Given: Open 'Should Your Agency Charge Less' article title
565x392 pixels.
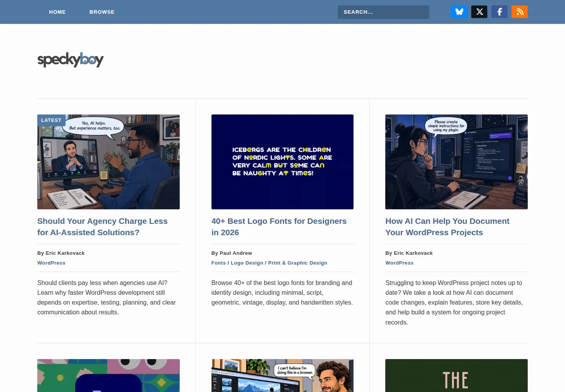Looking at the screenshot, I should (x=102, y=227).
